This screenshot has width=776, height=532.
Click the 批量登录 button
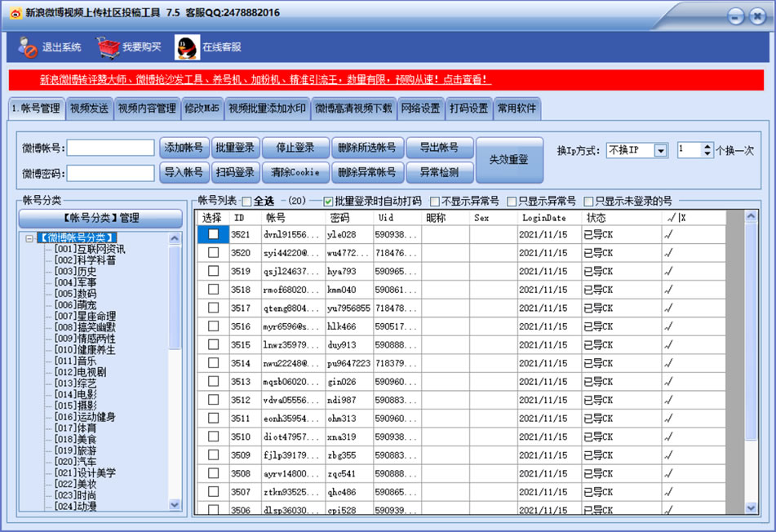(x=235, y=148)
